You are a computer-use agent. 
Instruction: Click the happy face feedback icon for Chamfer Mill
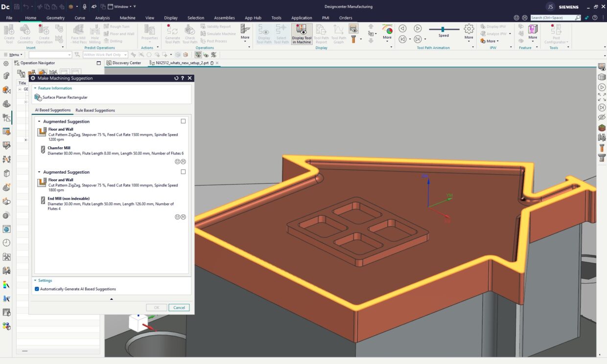(177, 161)
